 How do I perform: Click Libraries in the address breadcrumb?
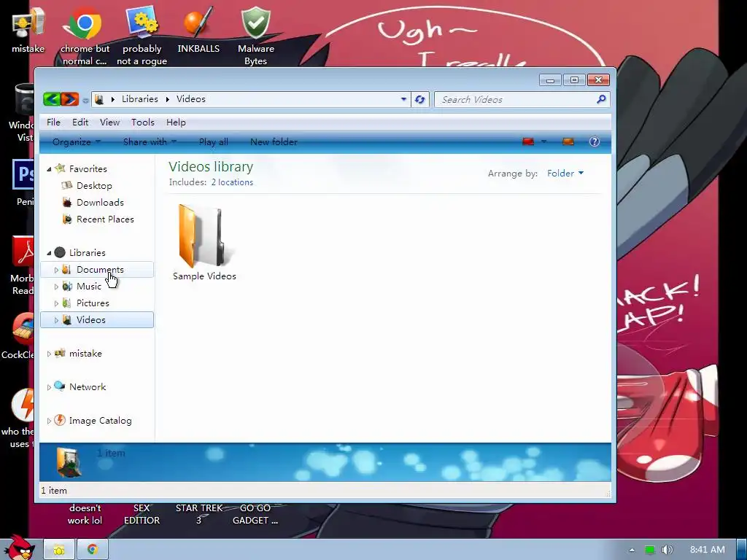click(x=139, y=99)
